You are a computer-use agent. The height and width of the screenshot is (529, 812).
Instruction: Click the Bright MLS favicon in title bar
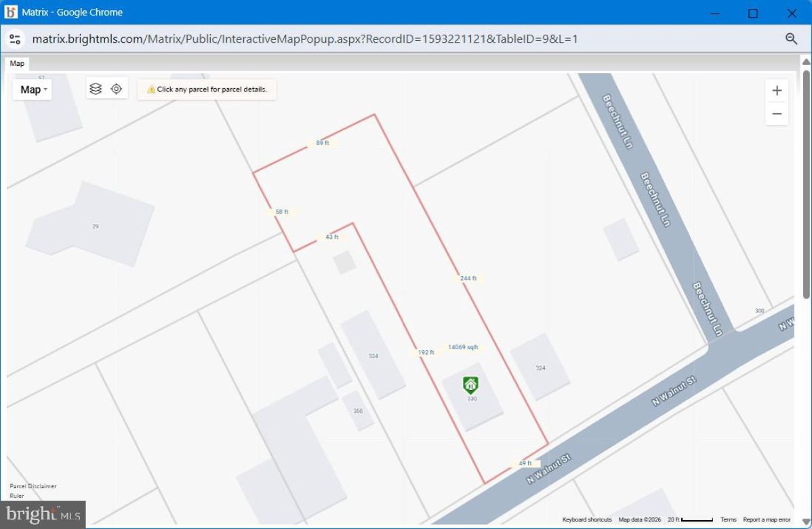pyautogui.click(x=10, y=12)
